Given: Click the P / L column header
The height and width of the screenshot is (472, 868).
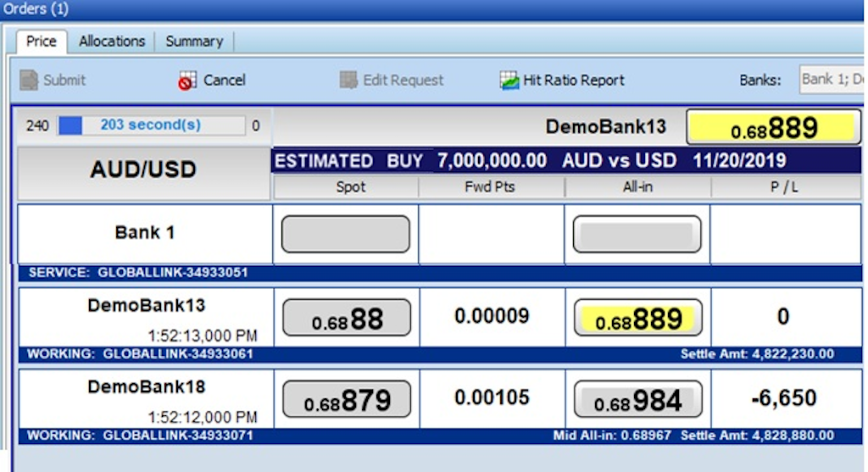Looking at the screenshot, I should (784, 186).
